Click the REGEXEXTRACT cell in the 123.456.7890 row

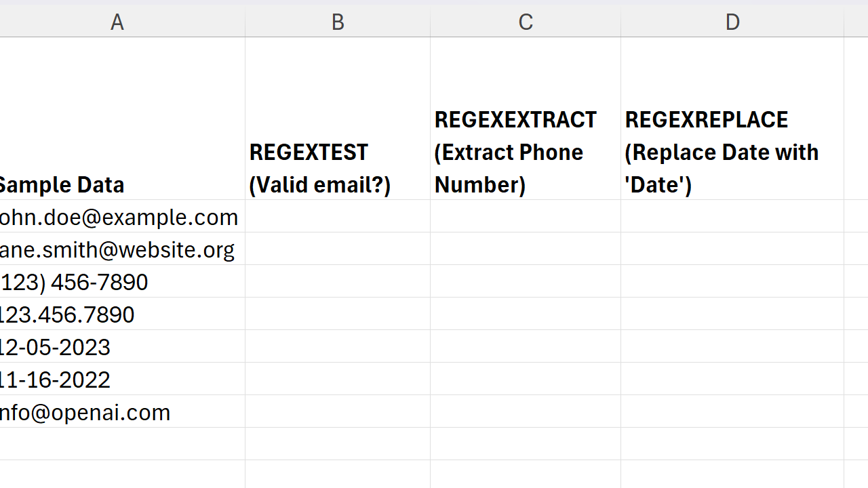click(526, 314)
